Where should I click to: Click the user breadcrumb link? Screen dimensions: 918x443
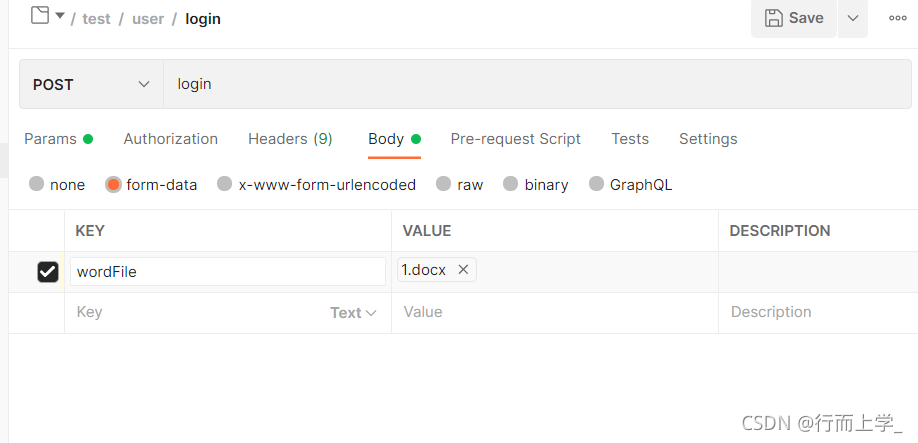[148, 19]
